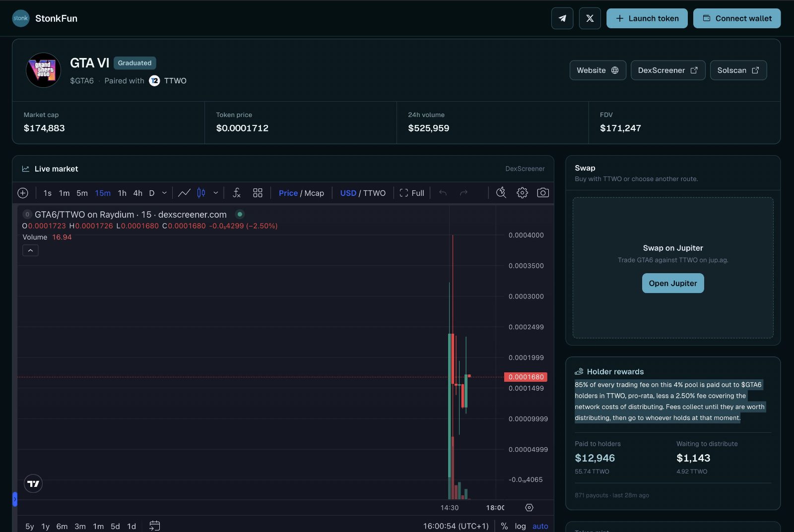Select the 4h timeframe
This screenshot has height=532, width=794.
coord(138,193)
